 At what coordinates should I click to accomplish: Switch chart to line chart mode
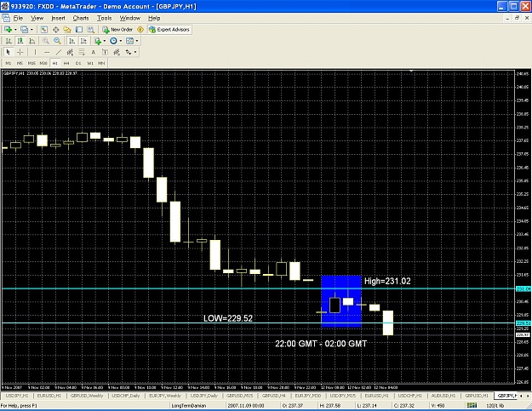coord(31,41)
